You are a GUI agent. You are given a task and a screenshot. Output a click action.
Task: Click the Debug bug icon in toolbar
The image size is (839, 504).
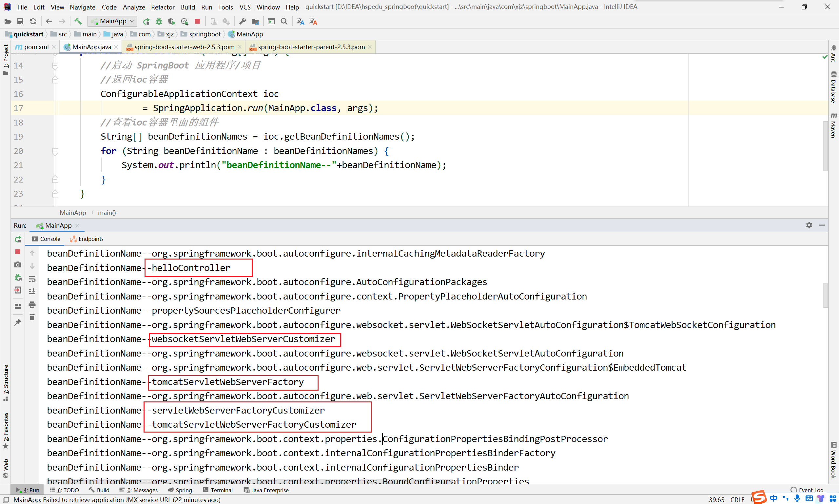coord(159,21)
